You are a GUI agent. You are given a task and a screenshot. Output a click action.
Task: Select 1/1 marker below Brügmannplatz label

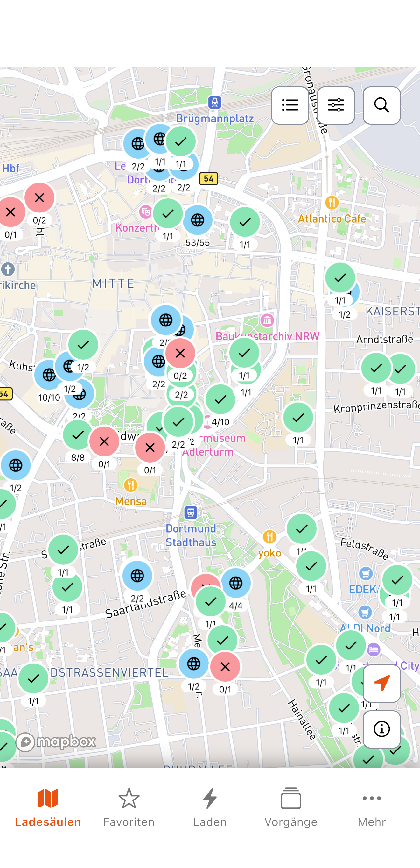tap(181, 142)
